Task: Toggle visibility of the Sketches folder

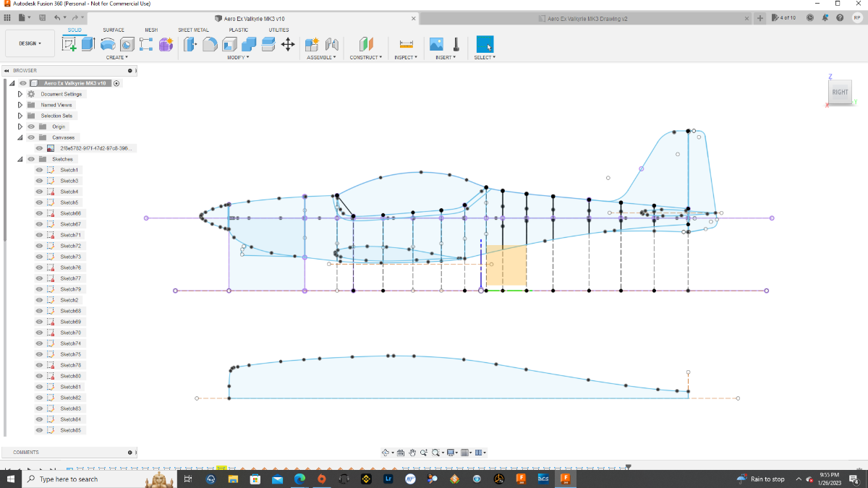Action: 30,159
